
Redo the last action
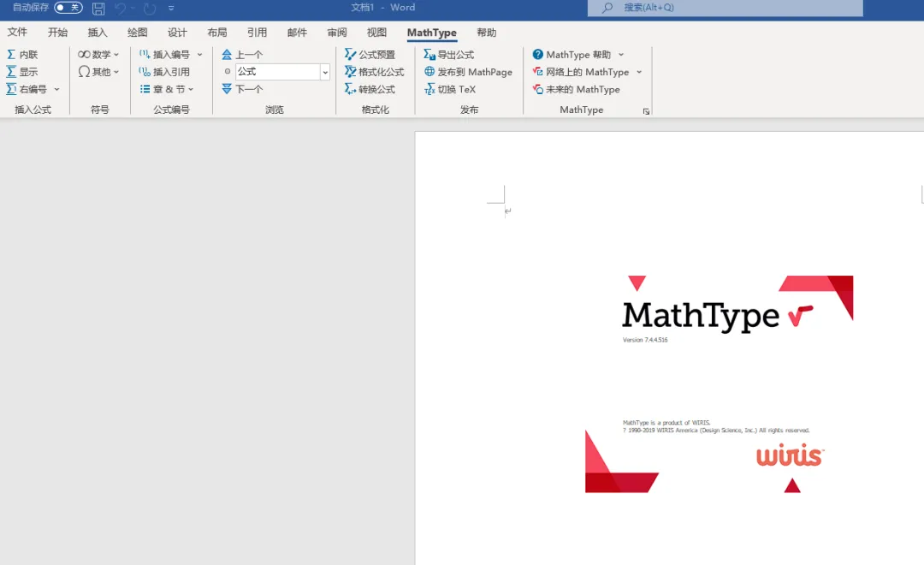(150, 9)
